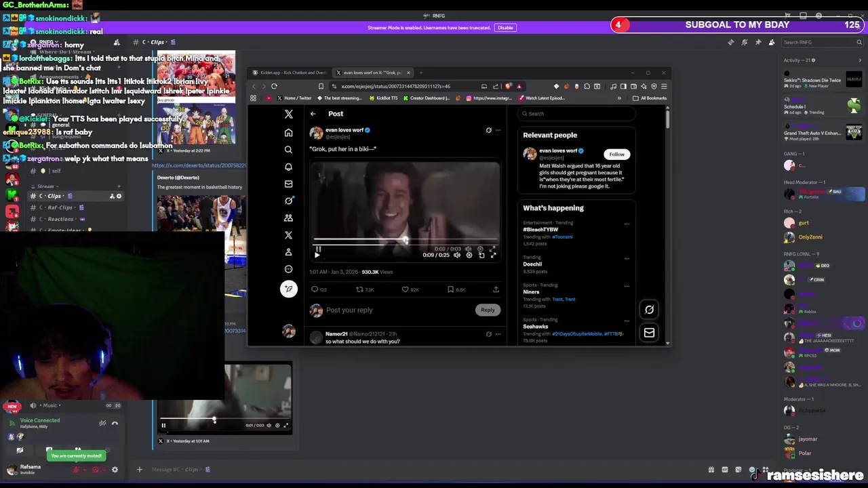Image resolution: width=868 pixels, height=488 pixels.
Task: Reload the browser page
Action: click(x=274, y=86)
